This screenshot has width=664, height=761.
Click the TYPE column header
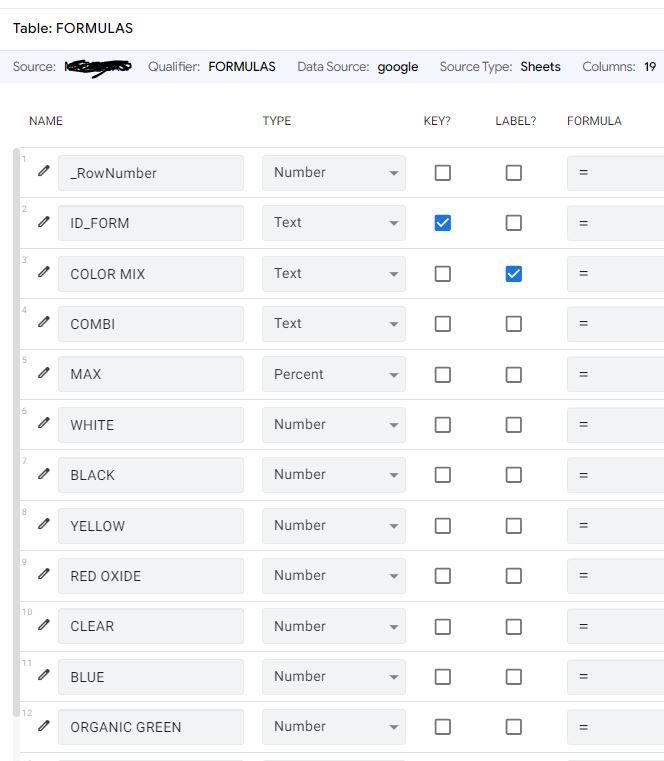tap(277, 121)
